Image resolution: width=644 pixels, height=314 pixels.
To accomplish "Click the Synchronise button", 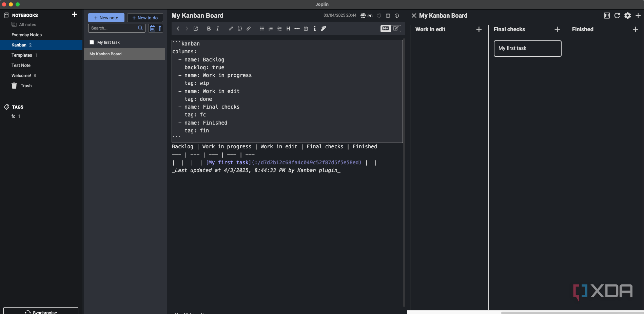I will 41,312.
